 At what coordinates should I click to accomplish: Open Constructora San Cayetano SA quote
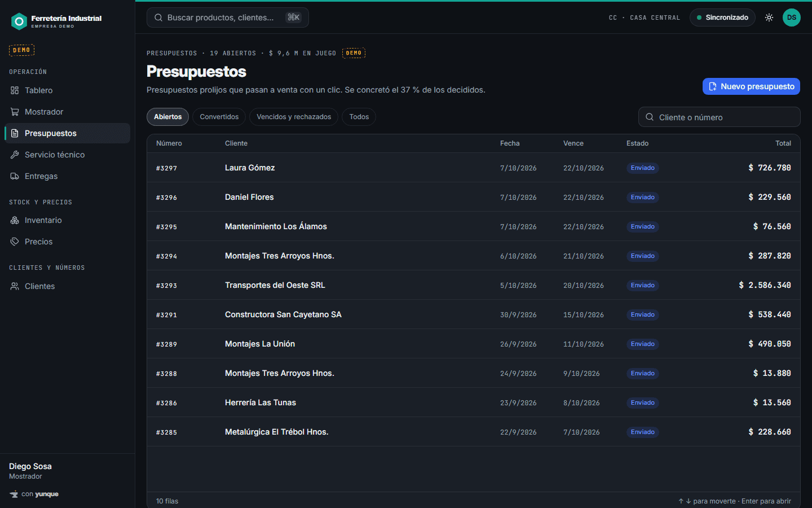pos(474,314)
